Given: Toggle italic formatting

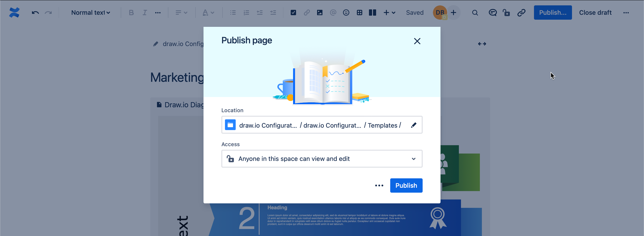Looking at the screenshot, I should [144, 12].
